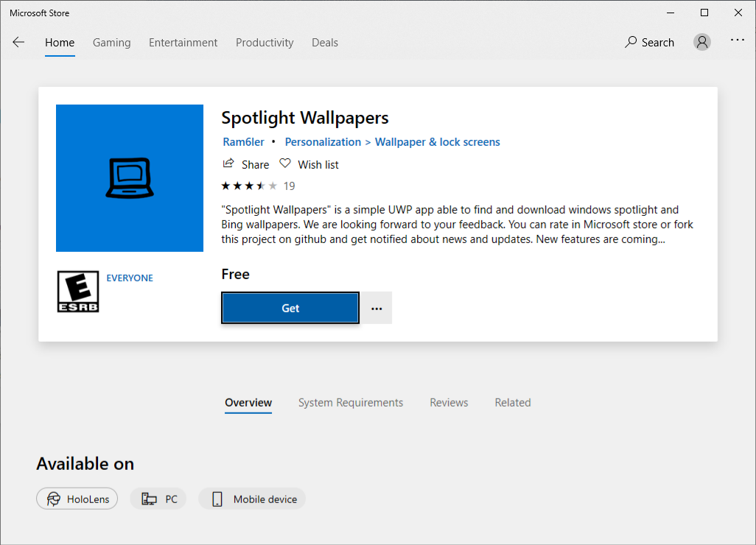Open more options next to Get
This screenshot has height=545, width=756.
click(377, 308)
